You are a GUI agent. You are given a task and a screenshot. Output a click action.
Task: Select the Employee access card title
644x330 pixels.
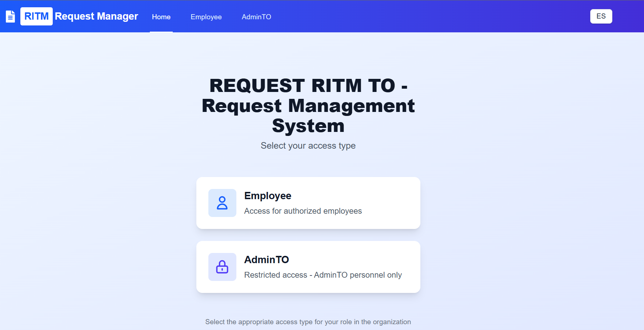pyautogui.click(x=268, y=196)
